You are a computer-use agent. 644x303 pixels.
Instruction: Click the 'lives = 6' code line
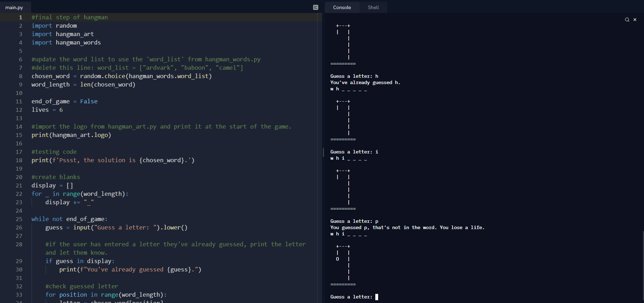tap(47, 110)
